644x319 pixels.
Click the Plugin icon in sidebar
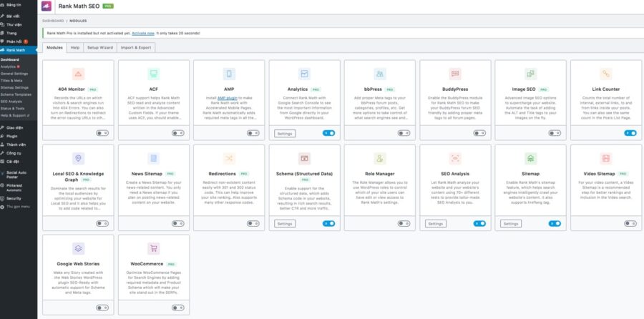[x=2, y=136]
